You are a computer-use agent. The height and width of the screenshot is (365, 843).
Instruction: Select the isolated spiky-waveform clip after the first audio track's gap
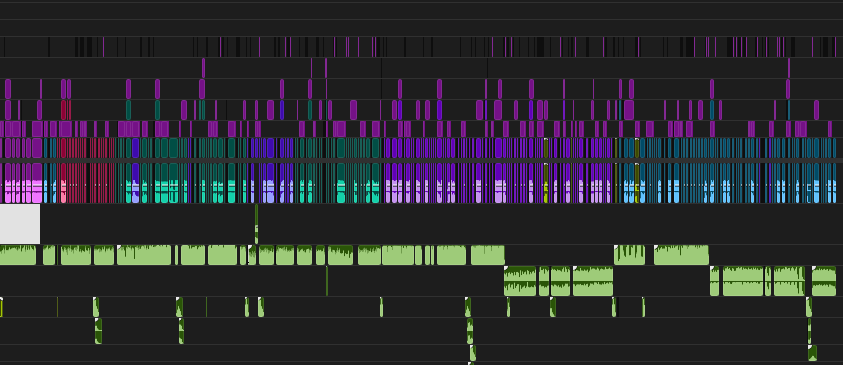coord(630,255)
